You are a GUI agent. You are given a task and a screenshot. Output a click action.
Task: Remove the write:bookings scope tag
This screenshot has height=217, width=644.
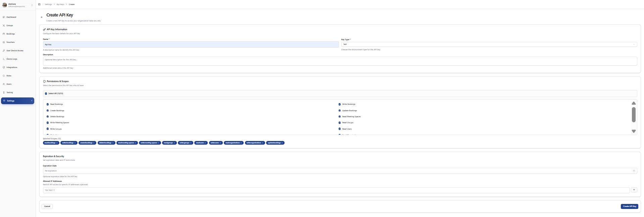[x=75, y=143]
